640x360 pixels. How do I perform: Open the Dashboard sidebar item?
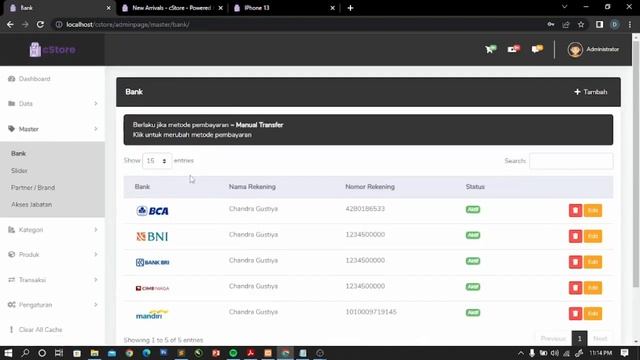(x=52, y=79)
